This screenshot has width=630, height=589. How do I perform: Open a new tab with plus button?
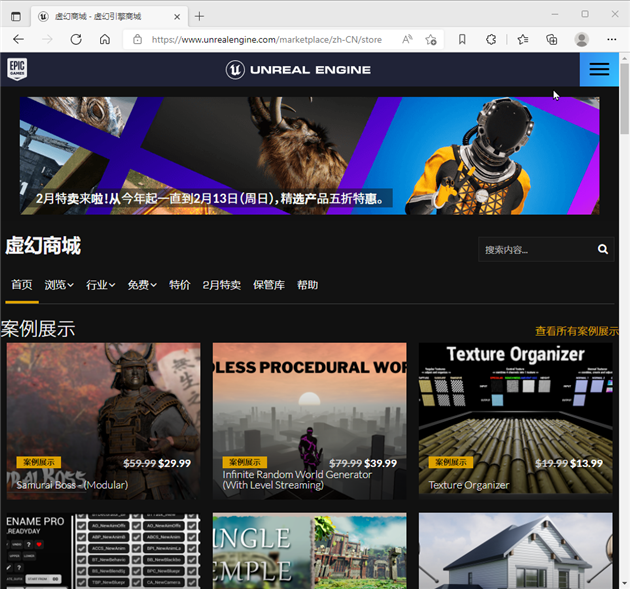[x=199, y=16]
